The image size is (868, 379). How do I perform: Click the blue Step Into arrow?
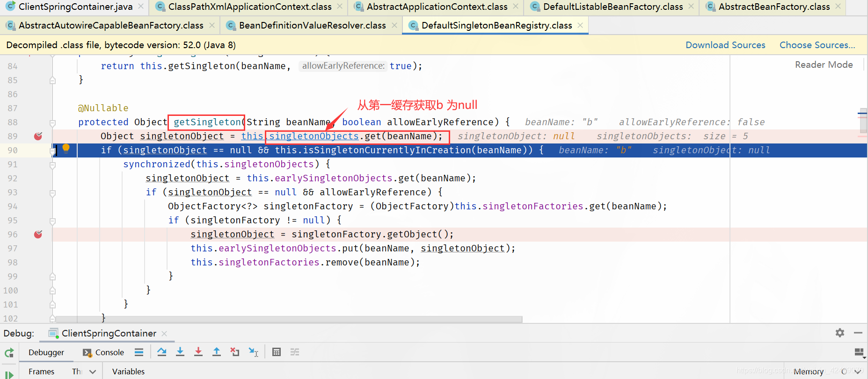(x=180, y=352)
